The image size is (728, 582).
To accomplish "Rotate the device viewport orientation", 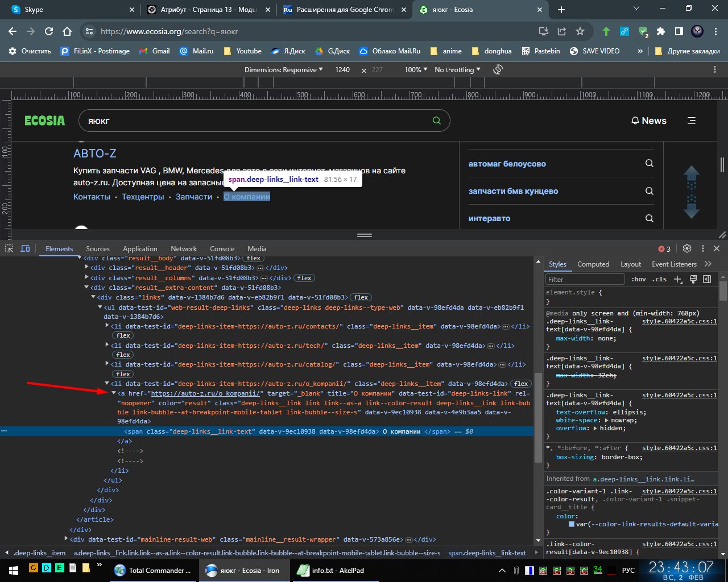I will coord(498,69).
